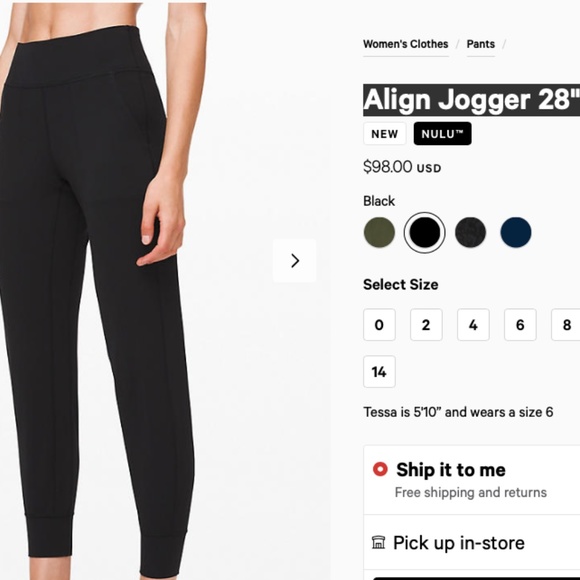The image size is (580, 580).
Task: Select size 0
Action: pos(379,324)
